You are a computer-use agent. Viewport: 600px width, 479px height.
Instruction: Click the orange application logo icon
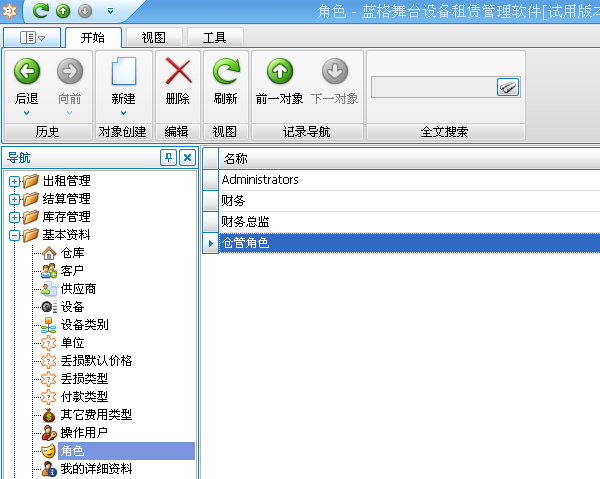pyautogui.click(x=9, y=10)
